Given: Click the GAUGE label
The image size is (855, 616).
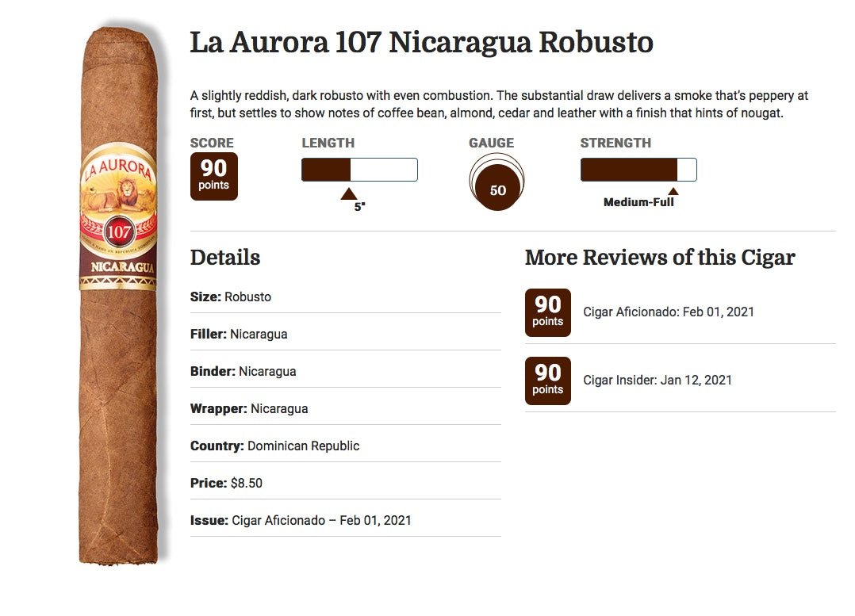Looking at the screenshot, I should 491,143.
